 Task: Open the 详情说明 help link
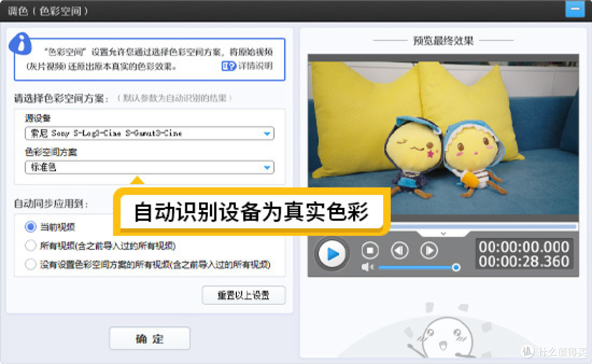click(x=247, y=66)
